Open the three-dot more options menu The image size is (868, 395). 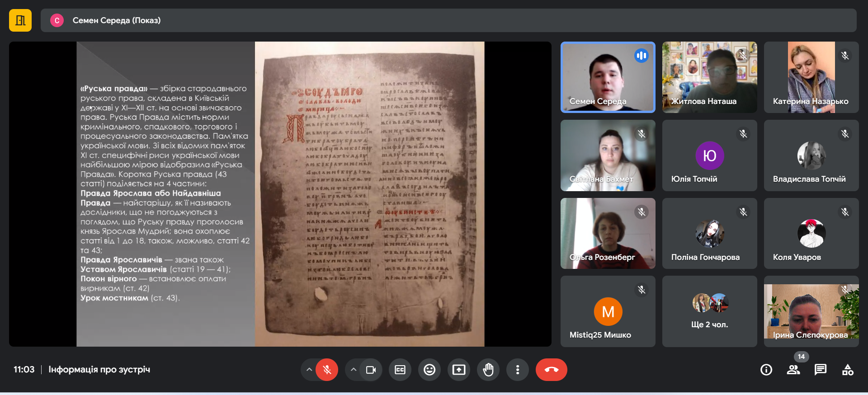point(518,370)
